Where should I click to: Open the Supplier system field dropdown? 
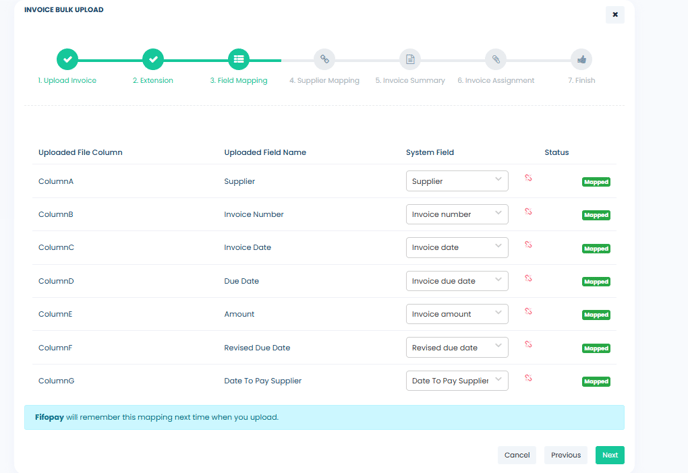(457, 181)
